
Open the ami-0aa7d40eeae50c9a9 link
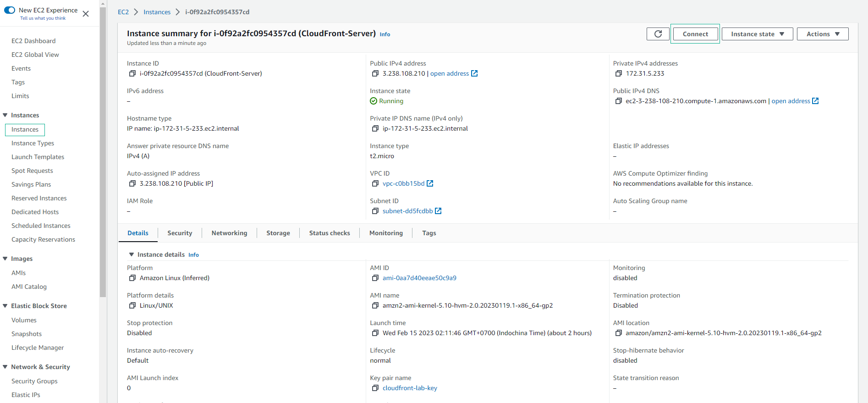coord(419,278)
